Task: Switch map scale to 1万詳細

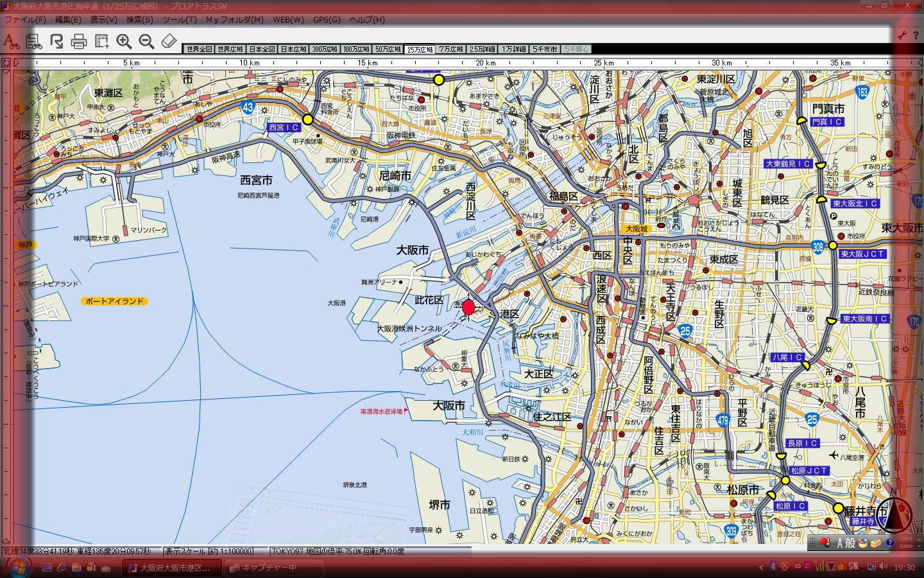Action: click(x=514, y=49)
